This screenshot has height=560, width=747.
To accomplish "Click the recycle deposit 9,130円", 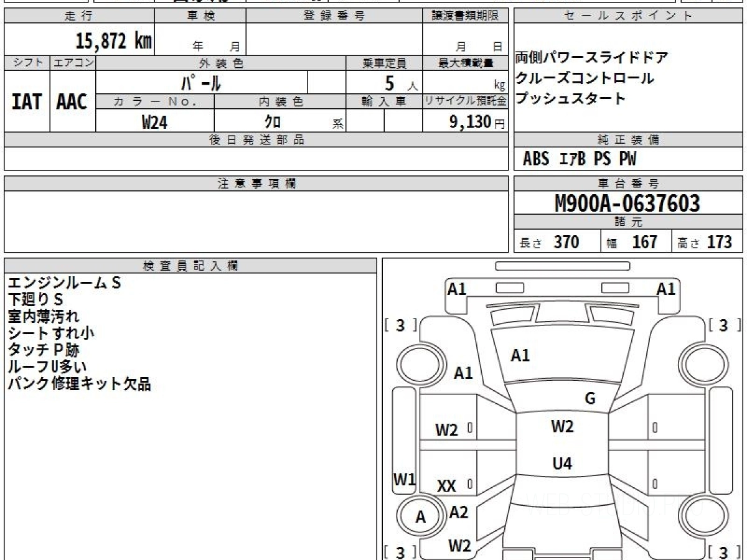I will pos(477,122).
